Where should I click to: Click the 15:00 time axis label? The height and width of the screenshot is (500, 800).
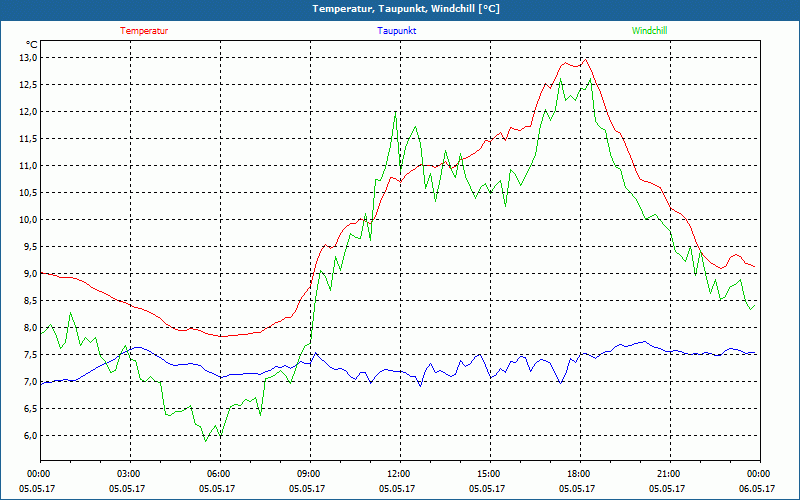(490, 474)
